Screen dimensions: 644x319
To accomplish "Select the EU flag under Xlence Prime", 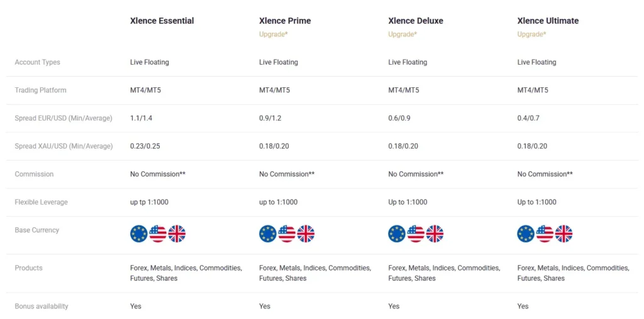I will pos(268,234).
